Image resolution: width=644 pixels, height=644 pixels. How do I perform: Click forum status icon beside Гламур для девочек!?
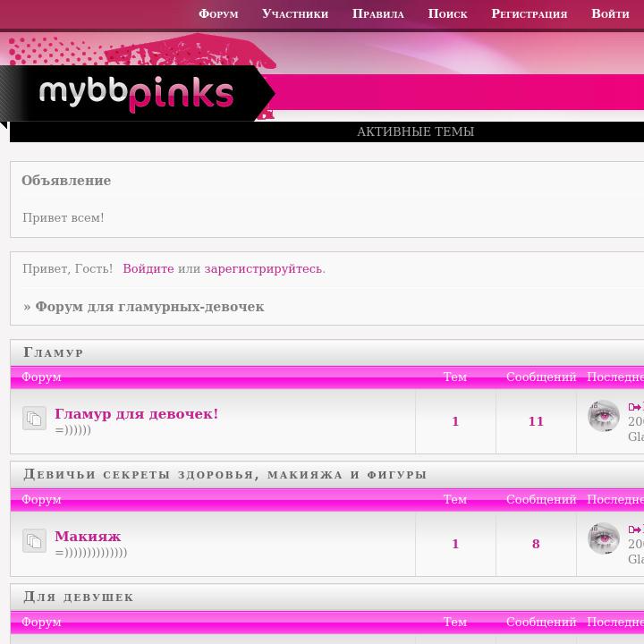point(34,418)
